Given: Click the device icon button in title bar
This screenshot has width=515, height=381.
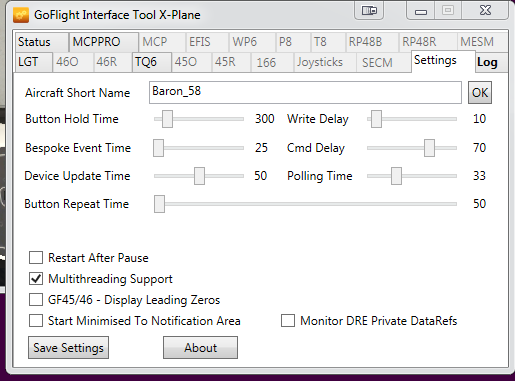Looking at the screenshot, I should pyautogui.click(x=369, y=11).
